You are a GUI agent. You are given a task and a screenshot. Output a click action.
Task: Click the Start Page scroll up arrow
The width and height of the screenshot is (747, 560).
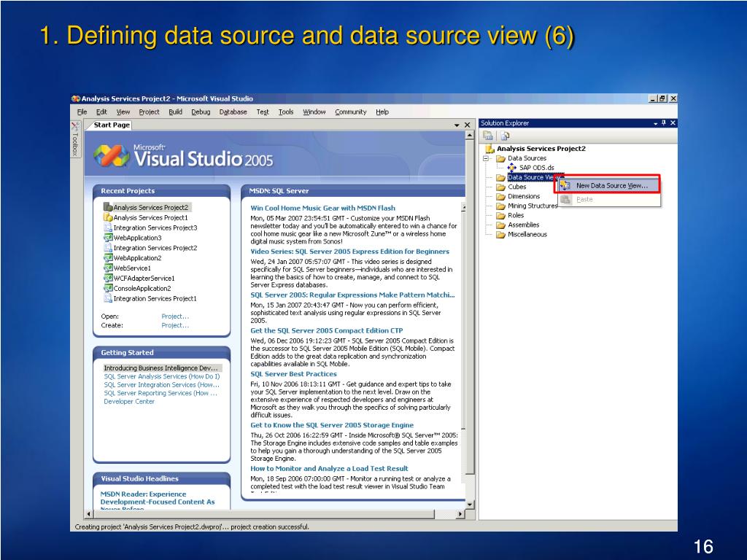point(469,135)
